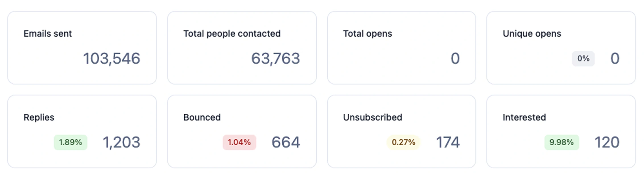This screenshot has height=174, width=644.
Task: Click the Replies card heading
Action: [x=39, y=117]
